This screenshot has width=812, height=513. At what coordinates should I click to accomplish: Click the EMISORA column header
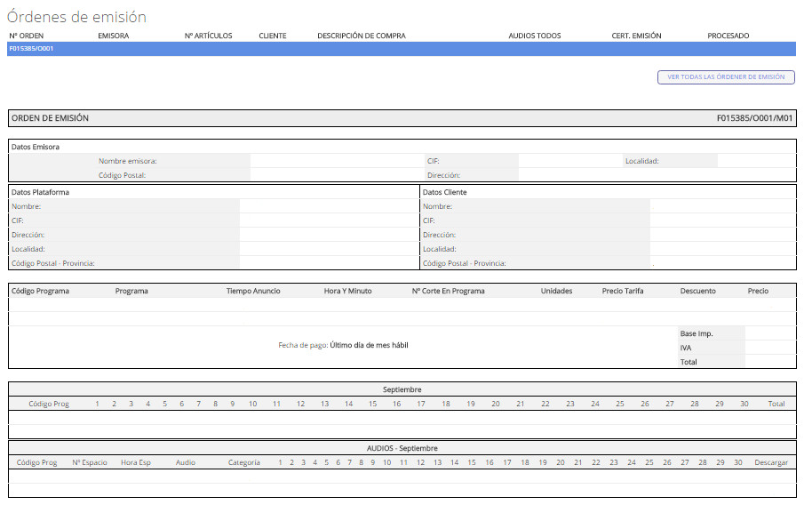(x=114, y=36)
